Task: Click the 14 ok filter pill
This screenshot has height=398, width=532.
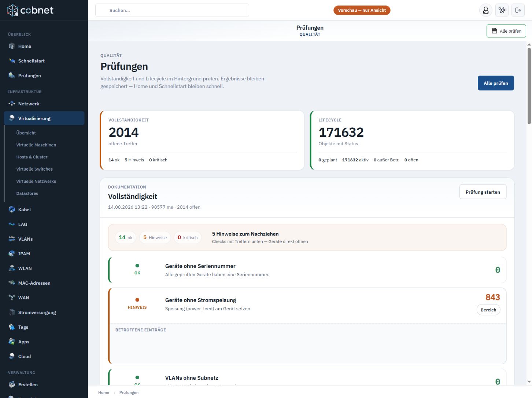Action: [x=125, y=238]
